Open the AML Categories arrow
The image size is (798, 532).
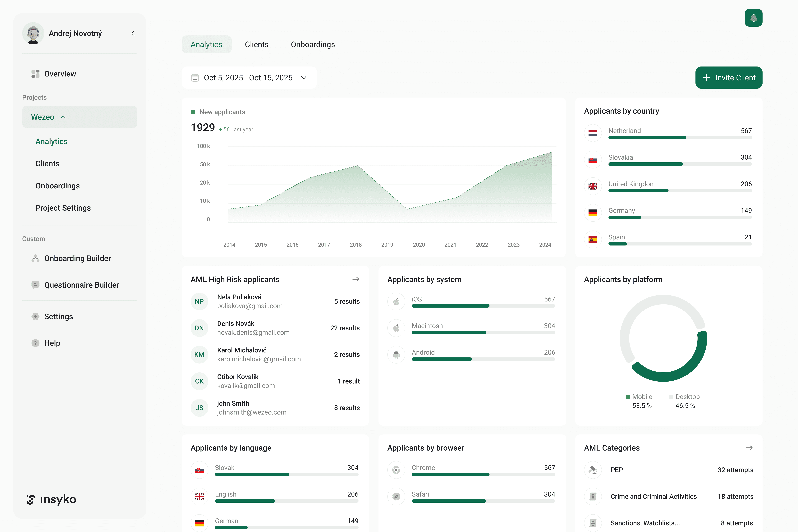point(749,448)
